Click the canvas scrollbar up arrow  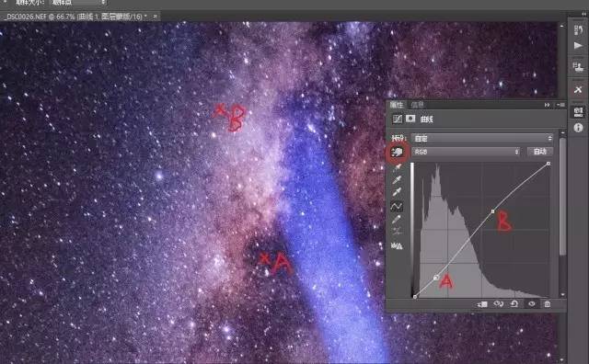point(562,27)
